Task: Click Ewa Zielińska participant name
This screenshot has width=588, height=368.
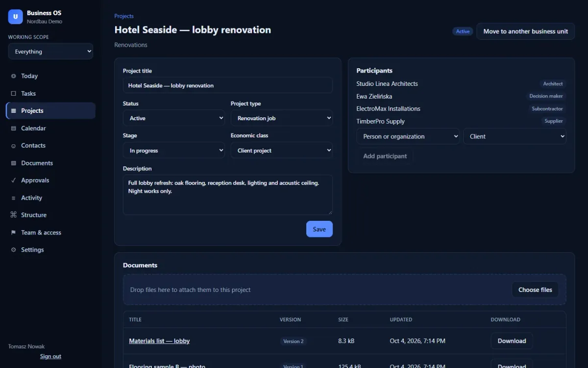Action: click(x=374, y=96)
